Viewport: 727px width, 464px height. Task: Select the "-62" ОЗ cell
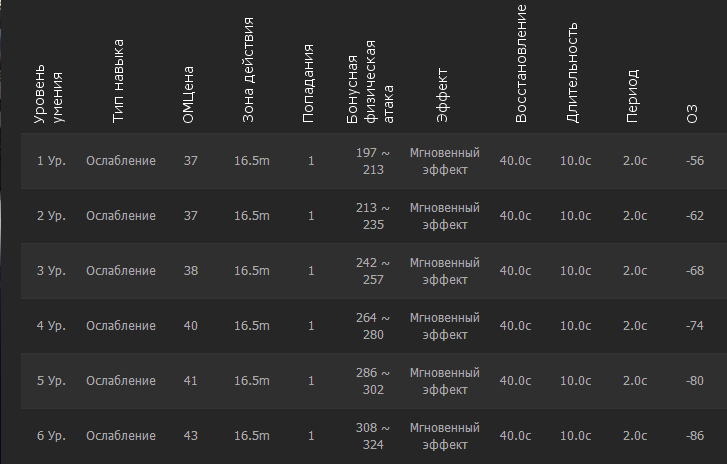tap(695, 216)
